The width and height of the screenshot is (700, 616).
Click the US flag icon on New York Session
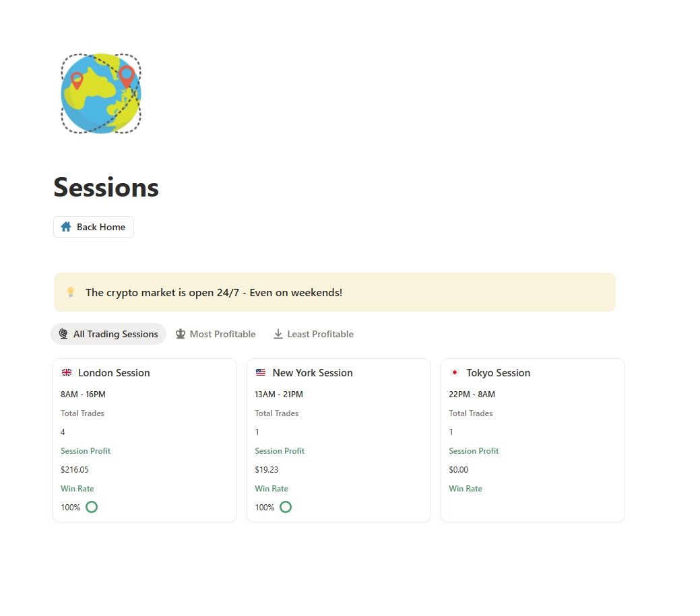pos(261,372)
